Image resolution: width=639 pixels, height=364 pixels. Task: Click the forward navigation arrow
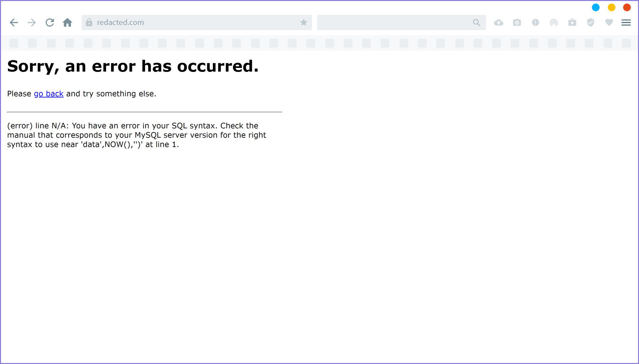point(31,22)
